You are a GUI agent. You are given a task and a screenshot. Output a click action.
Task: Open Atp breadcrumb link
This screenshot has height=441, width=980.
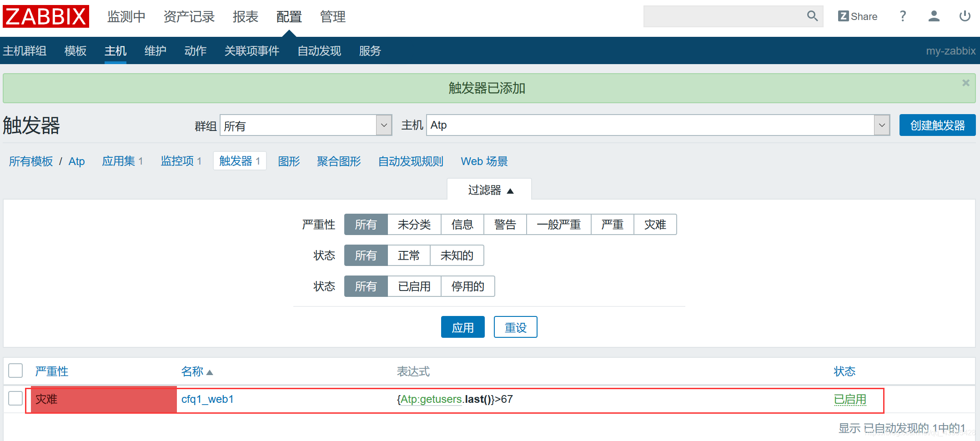77,161
